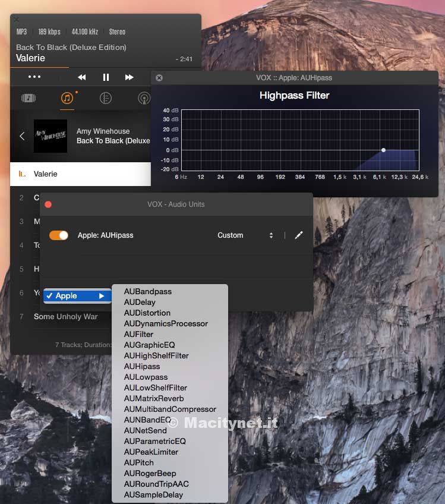Screen dimensions: 445x504
Task: Skip to previous track with rewind button
Action: tap(82, 77)
